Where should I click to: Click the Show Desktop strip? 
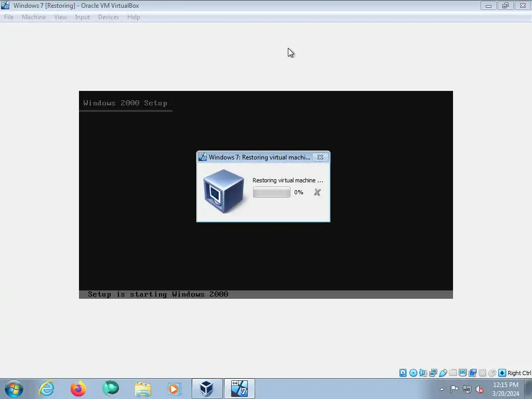click(x=528, y=389)
